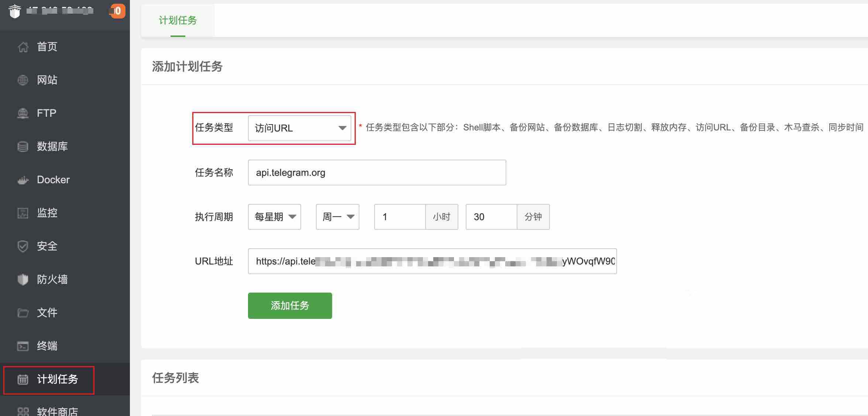
Task: Click the 小时 unit label
Action: pyautogui.click(x=442, y=217)
